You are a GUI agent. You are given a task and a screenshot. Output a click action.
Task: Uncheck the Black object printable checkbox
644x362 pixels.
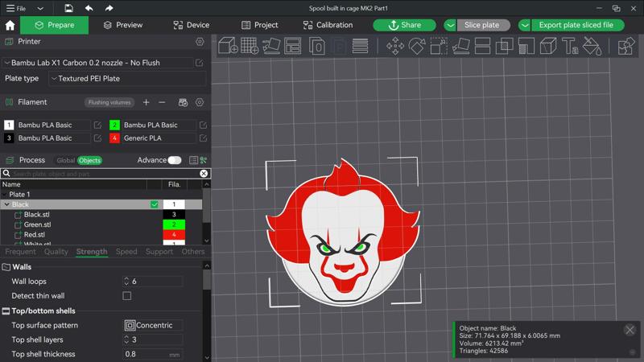point(155,205)
